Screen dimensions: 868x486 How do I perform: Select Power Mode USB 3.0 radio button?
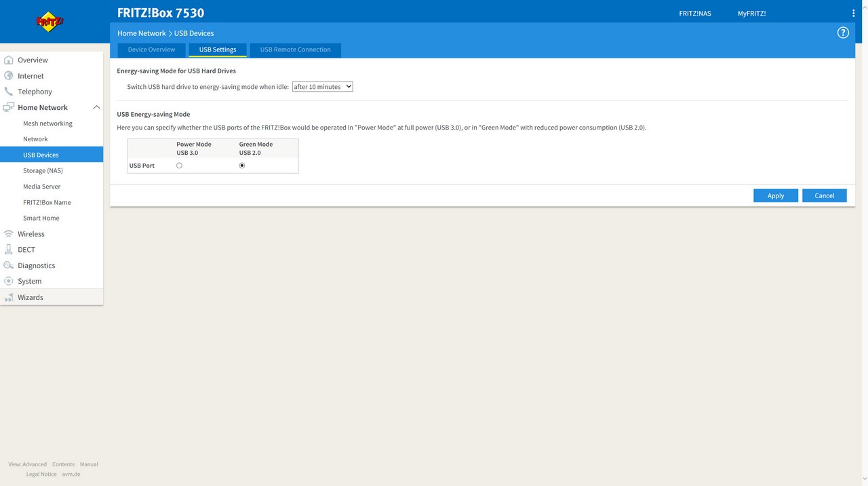[179, 166]
